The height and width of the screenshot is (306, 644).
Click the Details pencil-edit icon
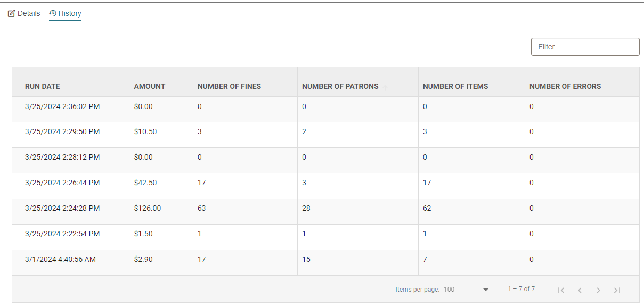pos(11,13)
